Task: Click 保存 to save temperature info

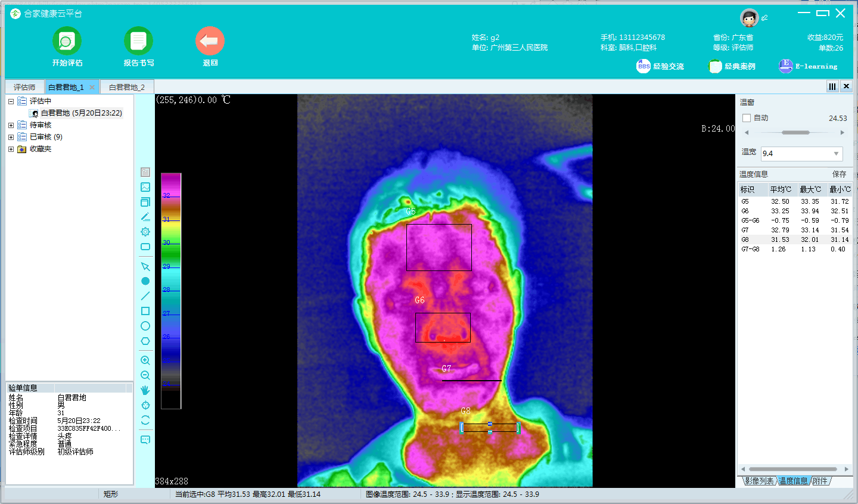Action: [839, 174]
